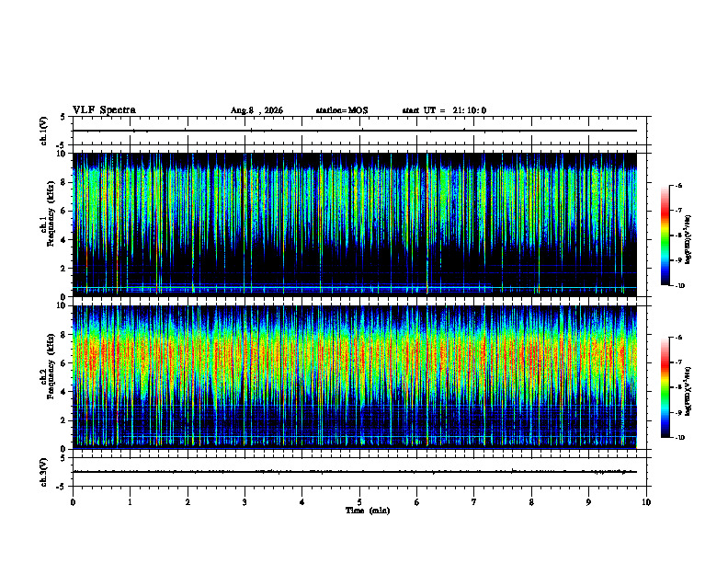Click the ch.1 frequency axis '4' tick label
The height and width of the screenshot is (563, 728).
pos(64,240)
